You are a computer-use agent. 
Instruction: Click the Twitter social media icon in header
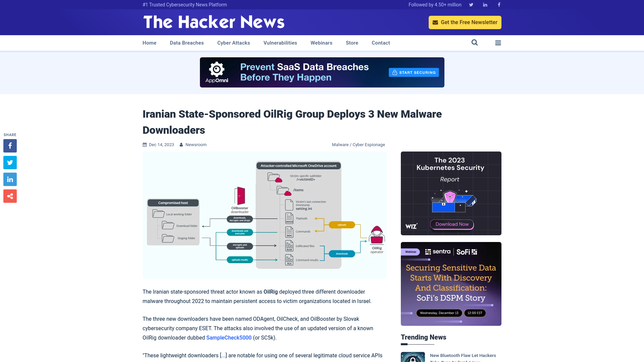471,4
